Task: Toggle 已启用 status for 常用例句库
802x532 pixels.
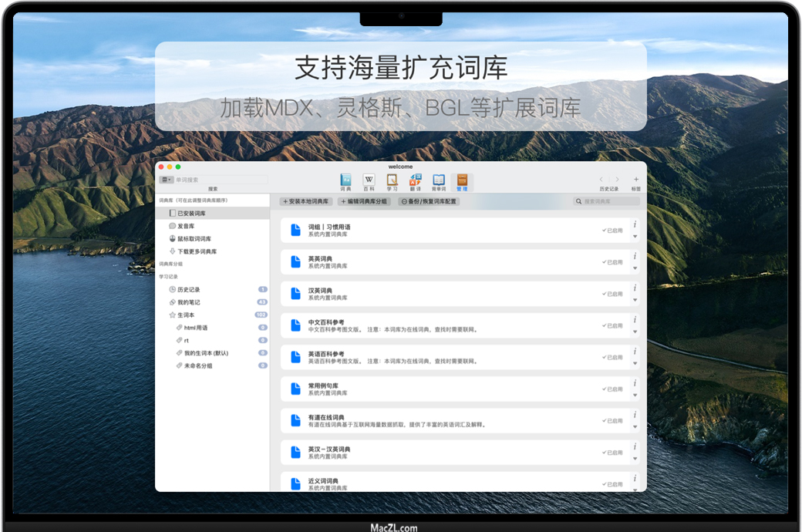Action: [614, 389]
